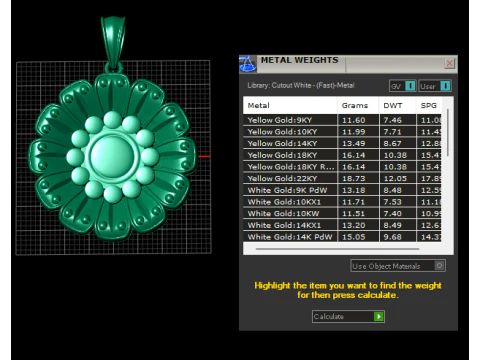
Task: Click the Library: Cutout White label
Action: 301,85
